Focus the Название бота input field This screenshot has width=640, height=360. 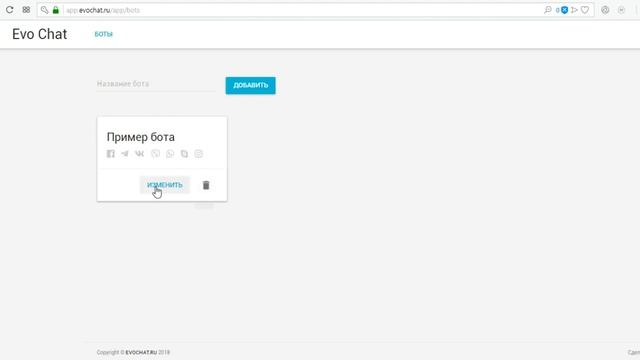pyautogui.click(x=156, y=84)
